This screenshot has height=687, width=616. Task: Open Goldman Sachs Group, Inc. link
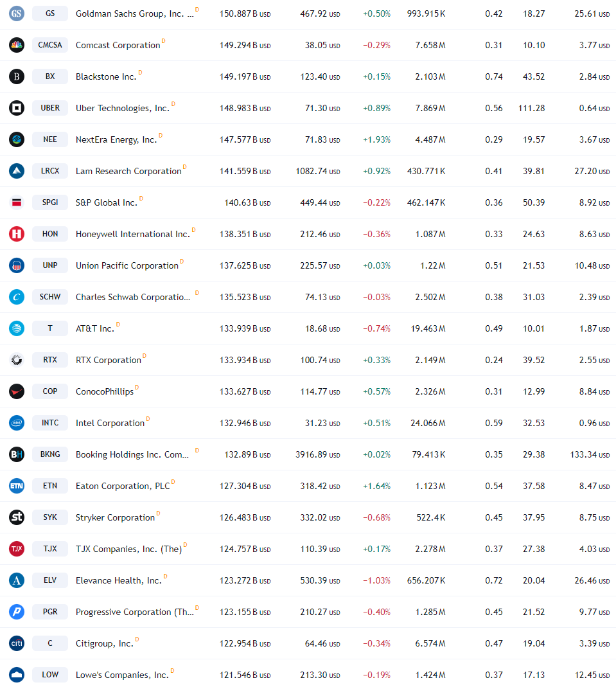[x=134, y=13]
